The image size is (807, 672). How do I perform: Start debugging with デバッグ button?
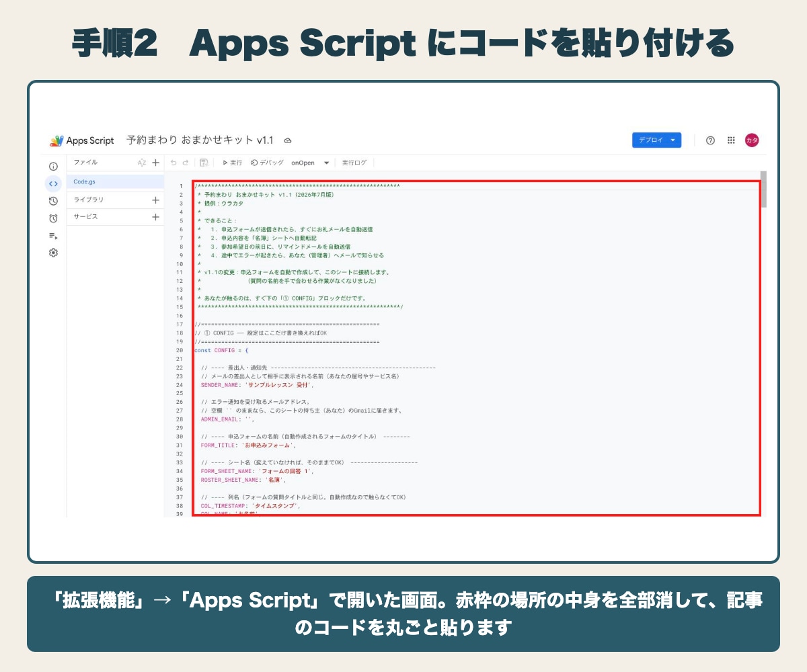click(267, 163)
